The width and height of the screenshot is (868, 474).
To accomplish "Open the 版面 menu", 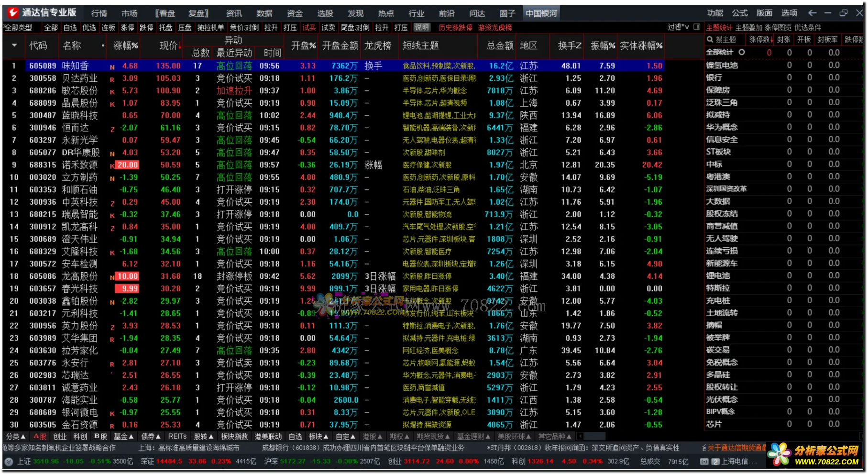I will coord(764,13).
